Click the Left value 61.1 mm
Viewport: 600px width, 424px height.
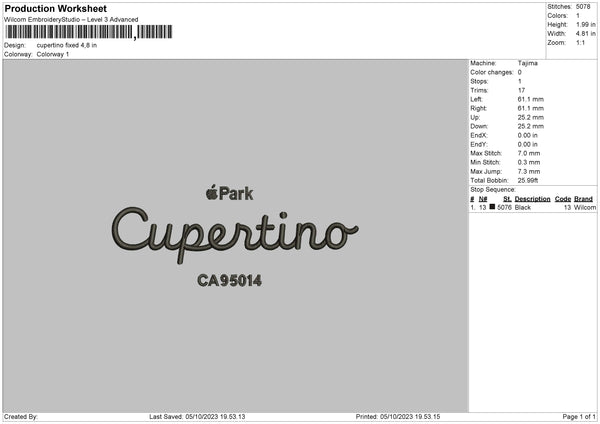tap(531, 99)
